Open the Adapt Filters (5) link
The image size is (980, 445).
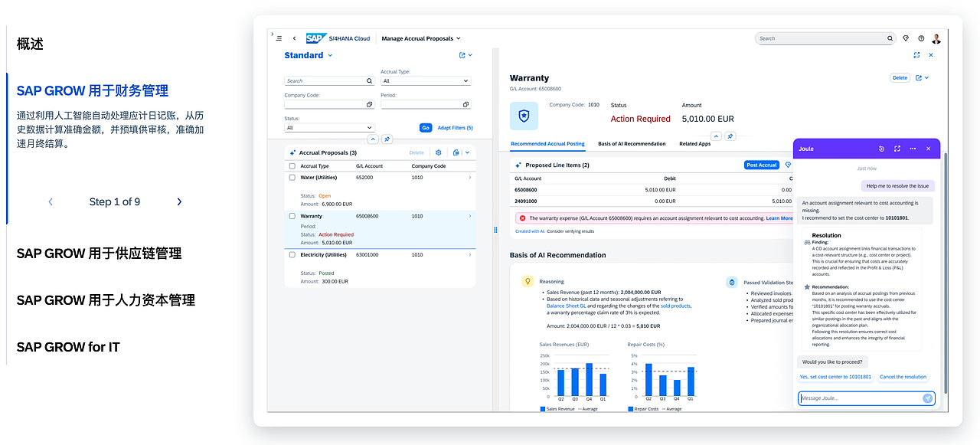click(x=456, y=128)
